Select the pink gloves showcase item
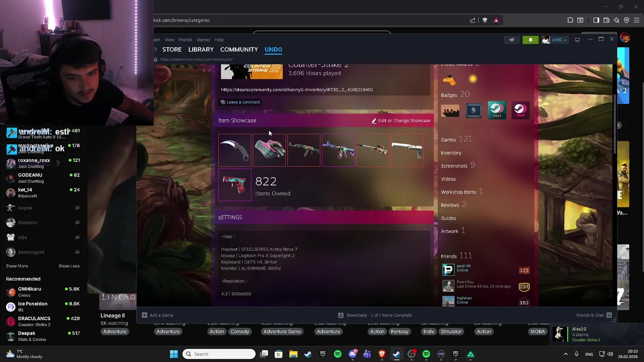 click(269, 150)
